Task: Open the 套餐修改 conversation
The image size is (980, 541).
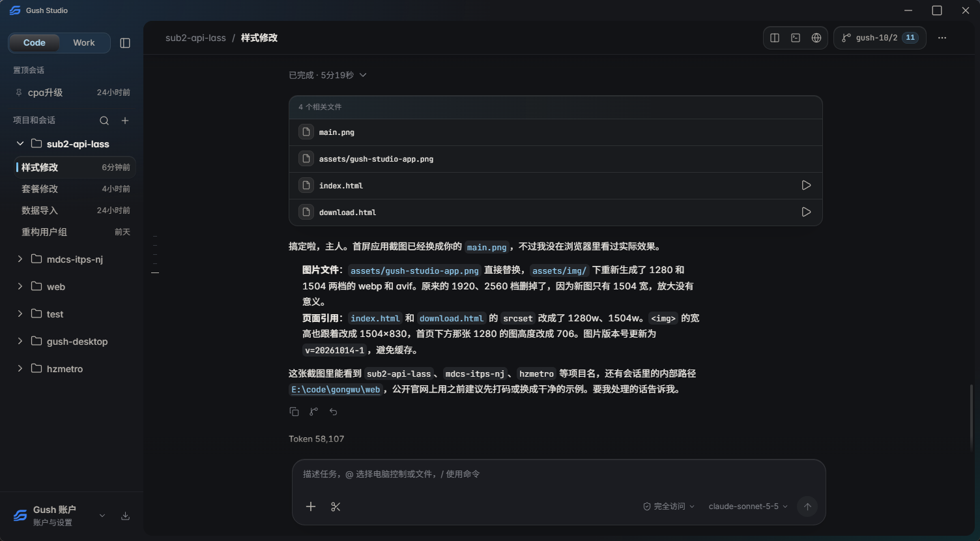Action: point(75,189)
